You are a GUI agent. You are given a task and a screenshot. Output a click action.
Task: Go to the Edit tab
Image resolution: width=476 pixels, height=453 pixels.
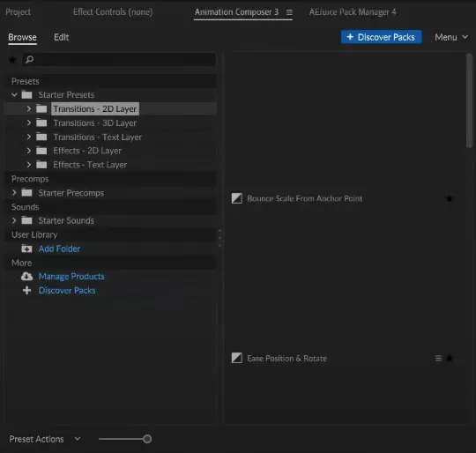[x=62, y=37]
